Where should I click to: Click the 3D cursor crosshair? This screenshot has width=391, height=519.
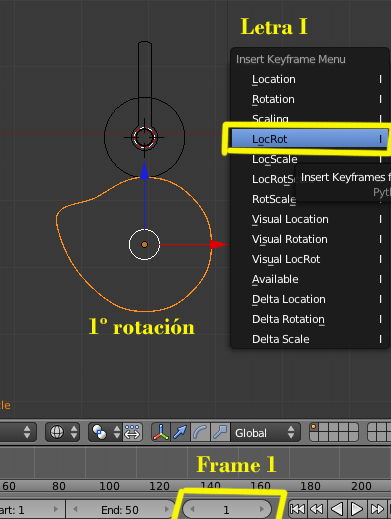tap(144, 137)
